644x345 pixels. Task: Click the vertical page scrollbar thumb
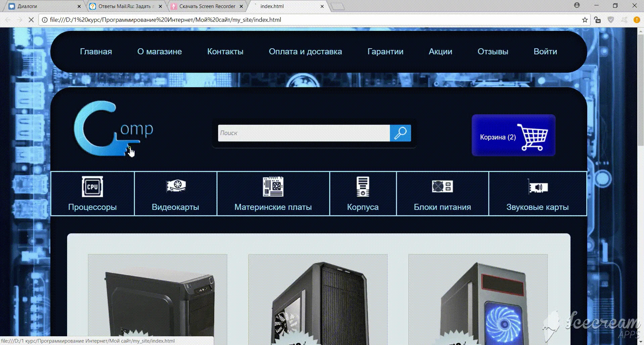coord(641,90)
